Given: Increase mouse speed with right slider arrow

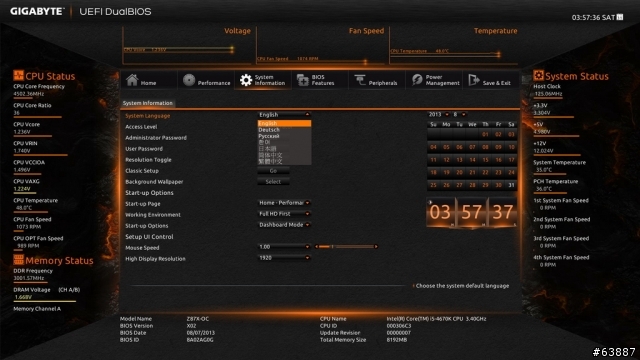Looking at the screenshot, I should click(x=376, y=247).
